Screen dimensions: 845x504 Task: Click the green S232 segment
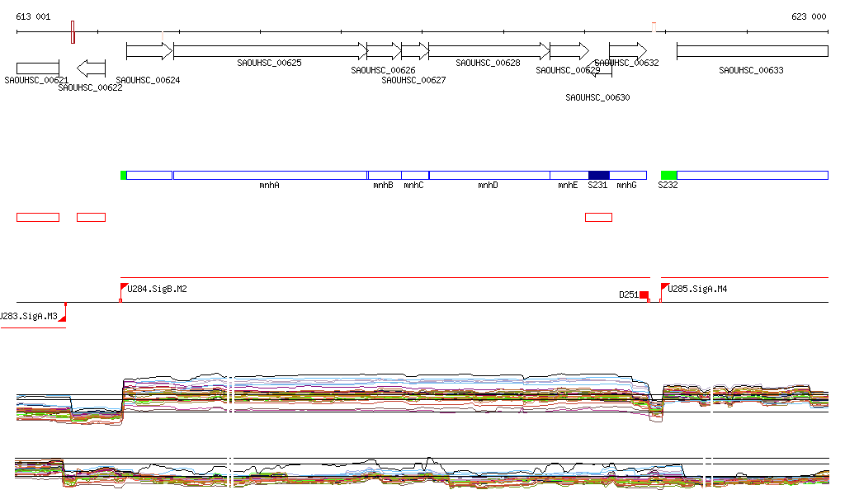[x=668, y=175]
